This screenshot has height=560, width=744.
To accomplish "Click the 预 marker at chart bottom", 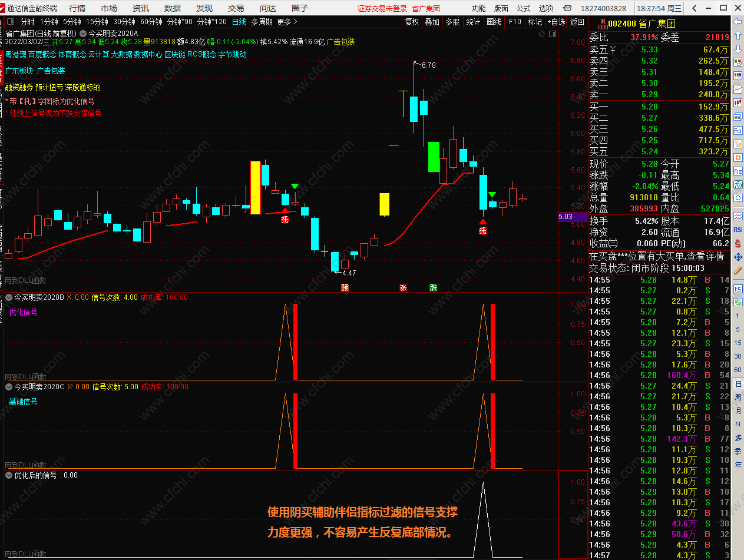I will (345, 288).
